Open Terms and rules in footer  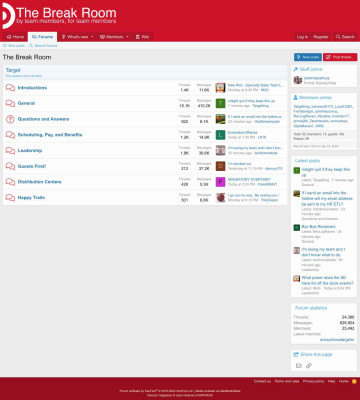[x=287, y=381]
